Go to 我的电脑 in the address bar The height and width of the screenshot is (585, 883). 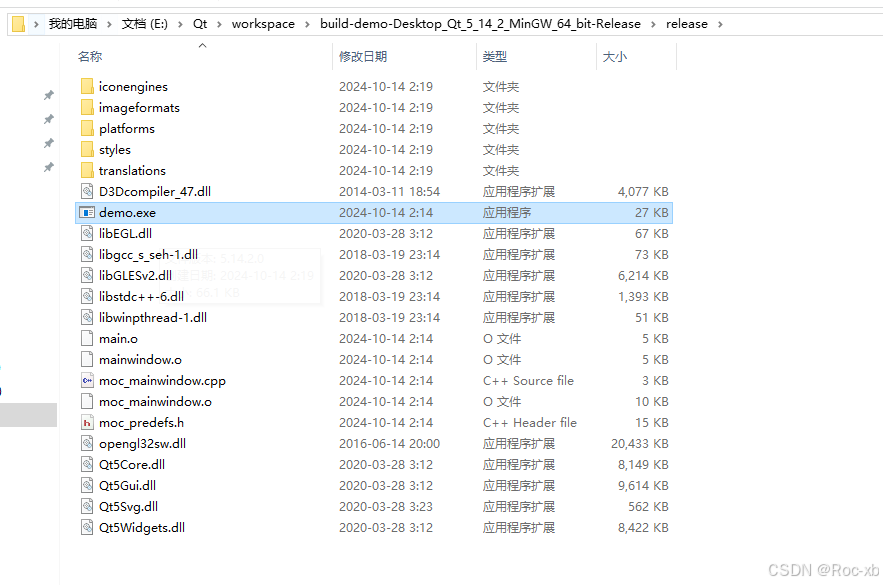(x=73, y=24)
